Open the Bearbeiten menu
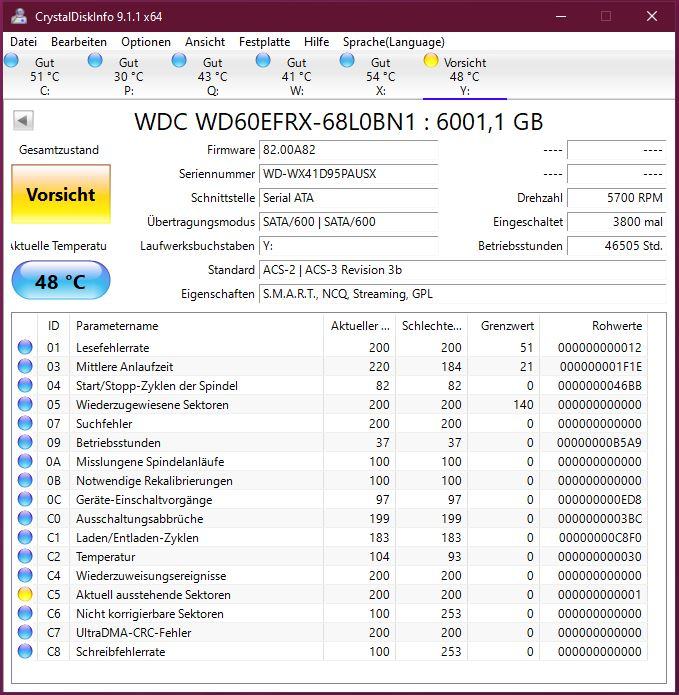Viewport: 679px width, 695px height. (x=79, y=42)
